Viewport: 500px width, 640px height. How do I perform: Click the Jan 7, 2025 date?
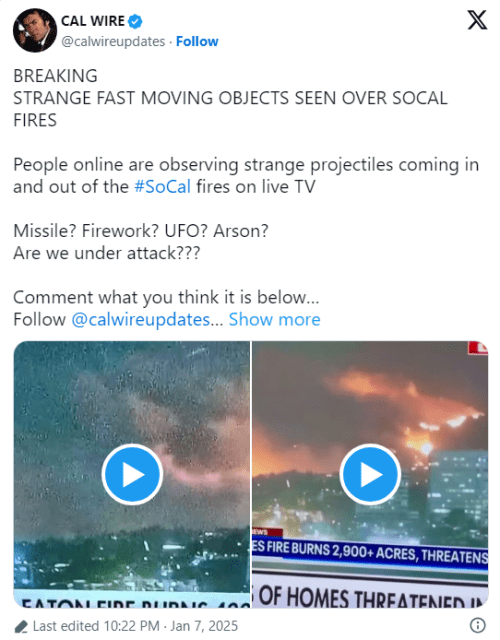[204, 626]
